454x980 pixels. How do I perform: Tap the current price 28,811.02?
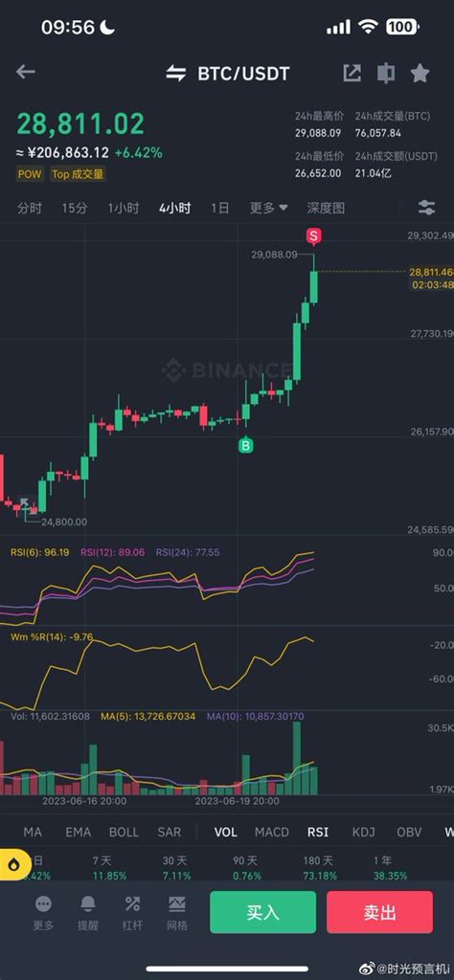point(80,123)
